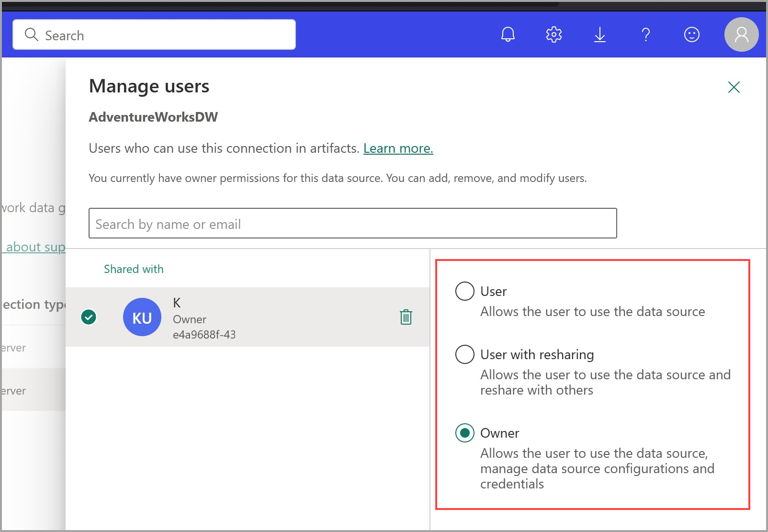Select the Owner role radio button
Screen dimensions: 768x532
point(464,433)
